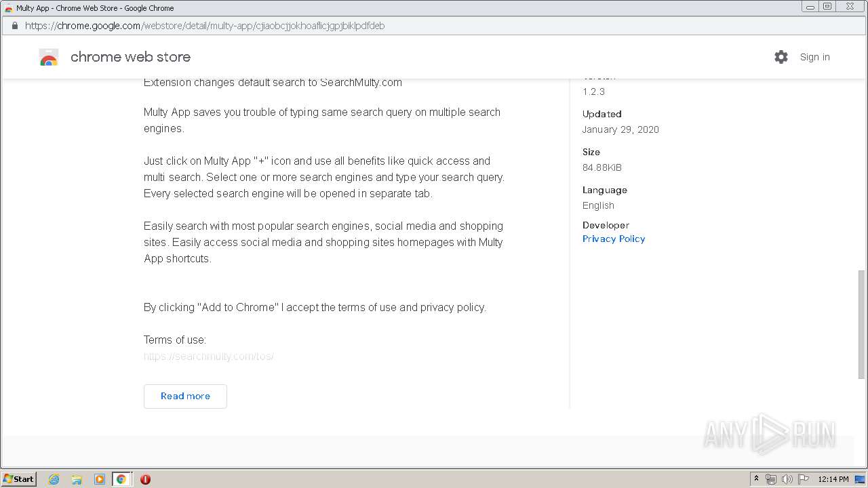Expand hidden system tray icons
Viewport: 868px width, 488px height.
756,479
